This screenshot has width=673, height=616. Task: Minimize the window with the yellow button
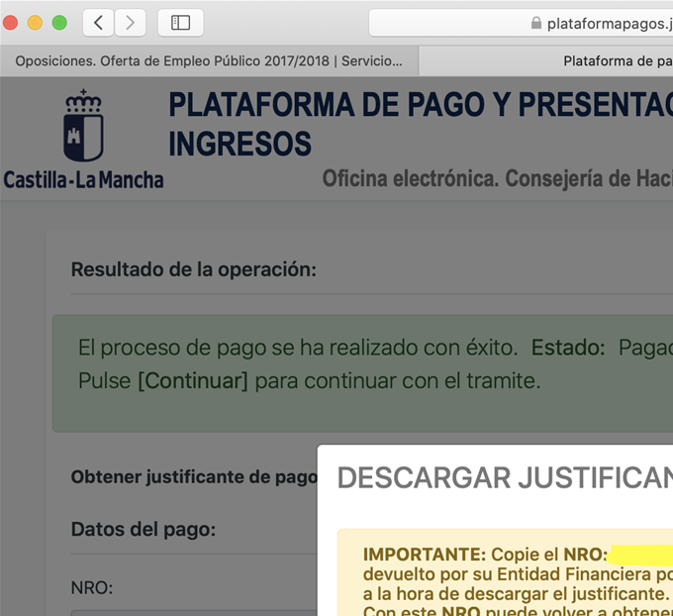point(35,23)
